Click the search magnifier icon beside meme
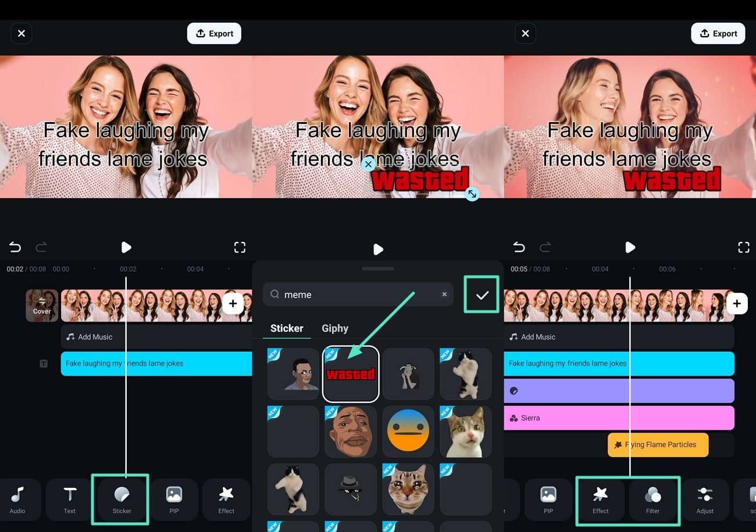The height and width of the screenshot is (532, 756). pyautogui.click(x=275, y=295)
